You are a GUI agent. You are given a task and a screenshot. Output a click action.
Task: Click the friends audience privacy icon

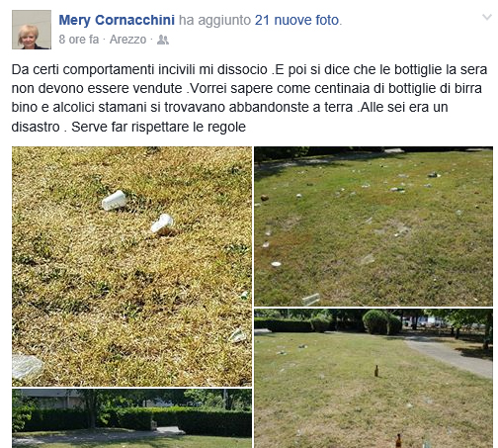click(x=163, y=40)
